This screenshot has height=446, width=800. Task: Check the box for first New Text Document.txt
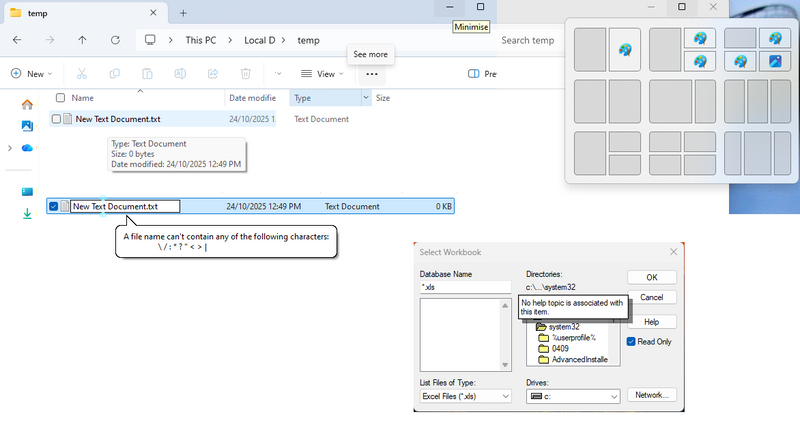[57, 119]
